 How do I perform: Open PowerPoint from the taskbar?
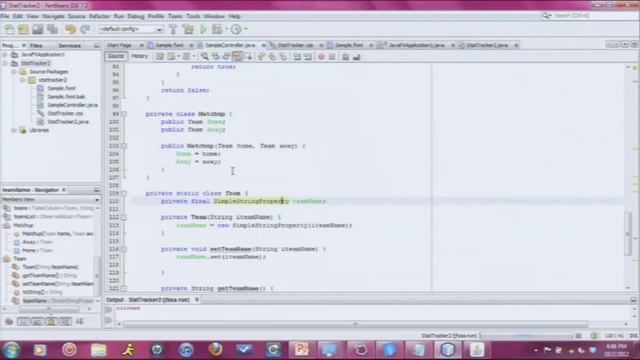302,350
